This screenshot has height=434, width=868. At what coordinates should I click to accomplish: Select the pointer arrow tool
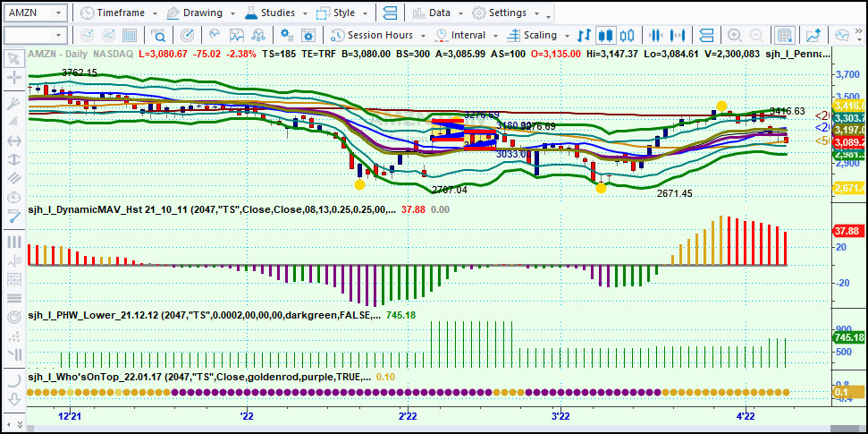click(x=14, y=58)
